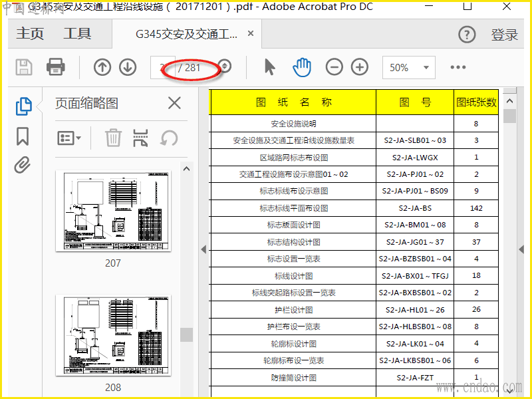Click the page number input field

coord(163,68)
